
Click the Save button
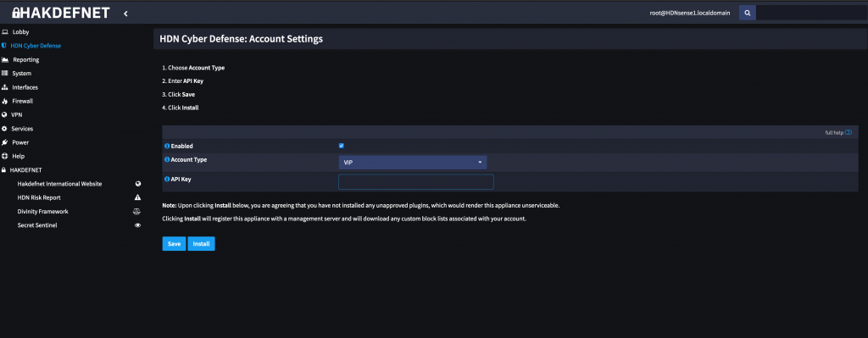tap(174, 244)
